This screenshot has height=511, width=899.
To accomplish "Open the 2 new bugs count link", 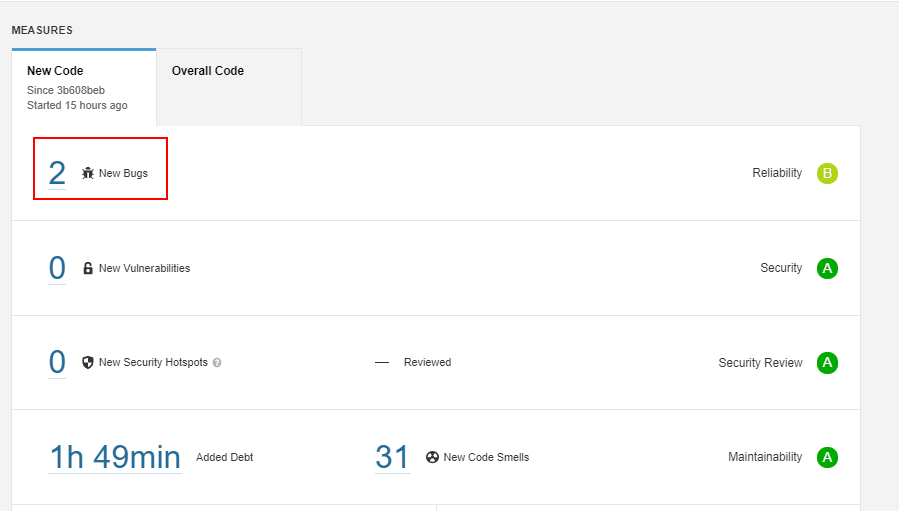I will (57, 173).
